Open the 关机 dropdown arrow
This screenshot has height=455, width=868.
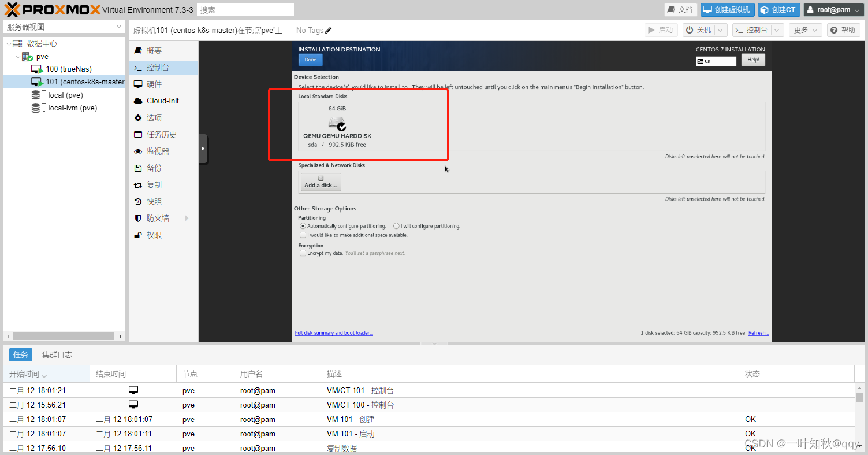click(721, 30)
